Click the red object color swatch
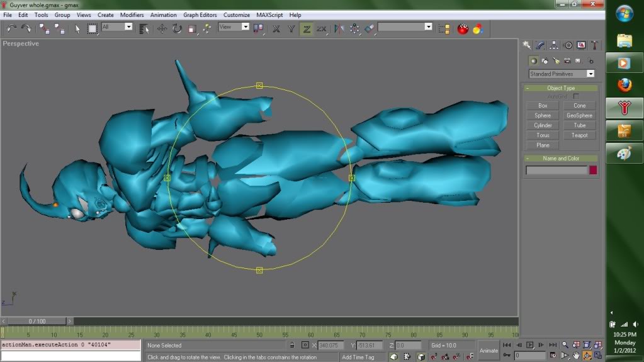The image size is (644, 362). tap(592, 170)
